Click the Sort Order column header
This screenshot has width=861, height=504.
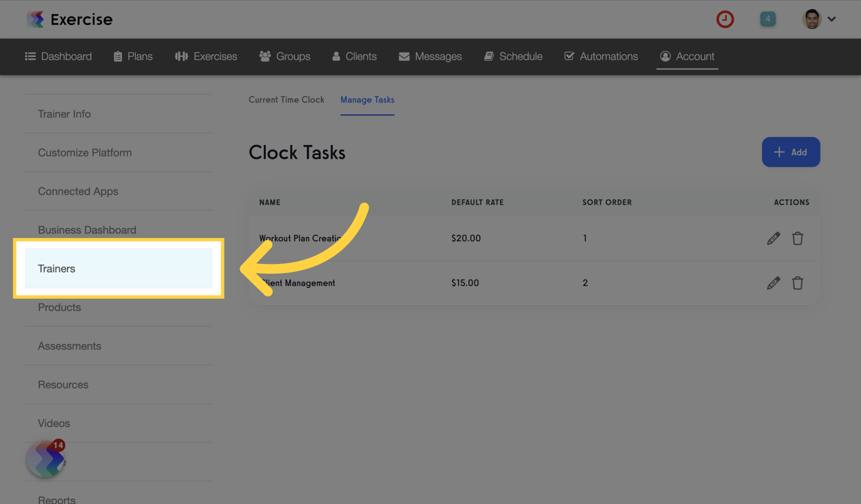(x=607, y=202)
